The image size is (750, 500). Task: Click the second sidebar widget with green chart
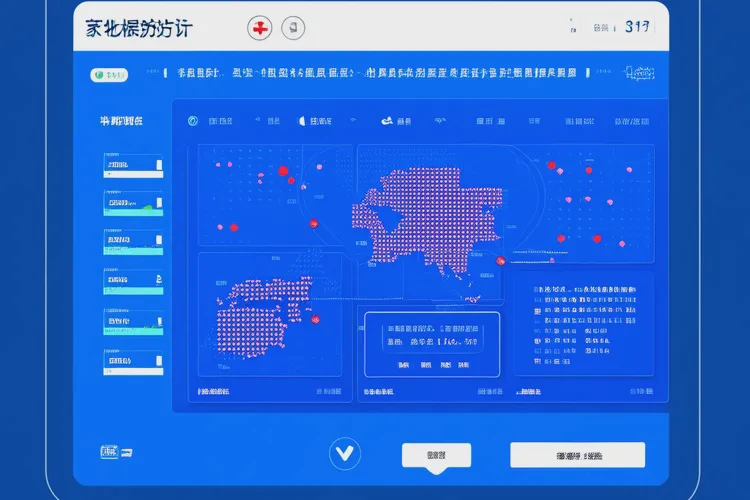pyautogui.click(x=132, y=204)
